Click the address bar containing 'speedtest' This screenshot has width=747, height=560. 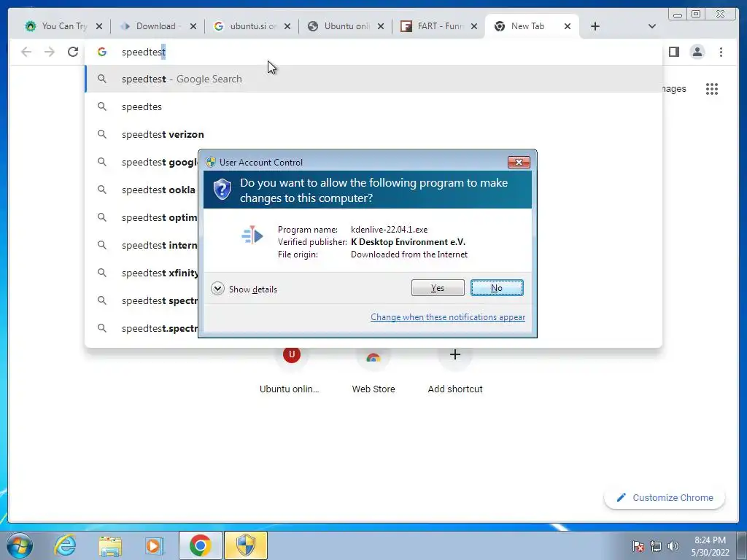pyautogui.click(x=373, y=52)
